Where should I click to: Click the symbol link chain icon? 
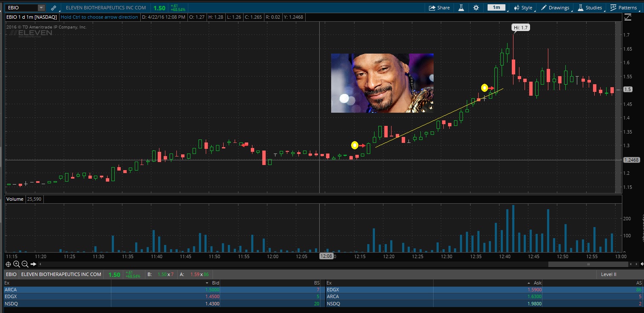coord(53,8)
